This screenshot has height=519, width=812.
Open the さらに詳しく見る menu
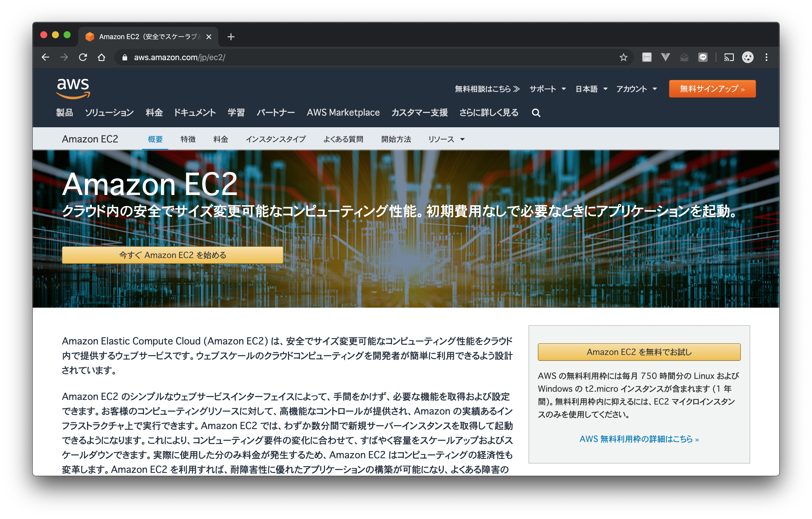[489, 112]
